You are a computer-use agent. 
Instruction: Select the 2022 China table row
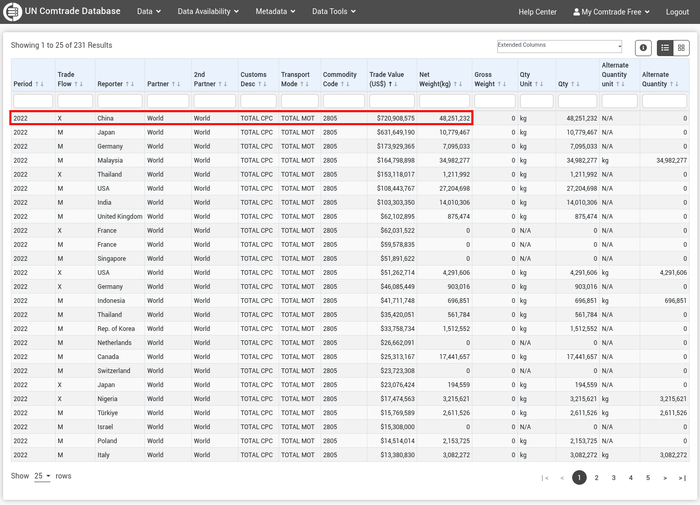[240, 118]
